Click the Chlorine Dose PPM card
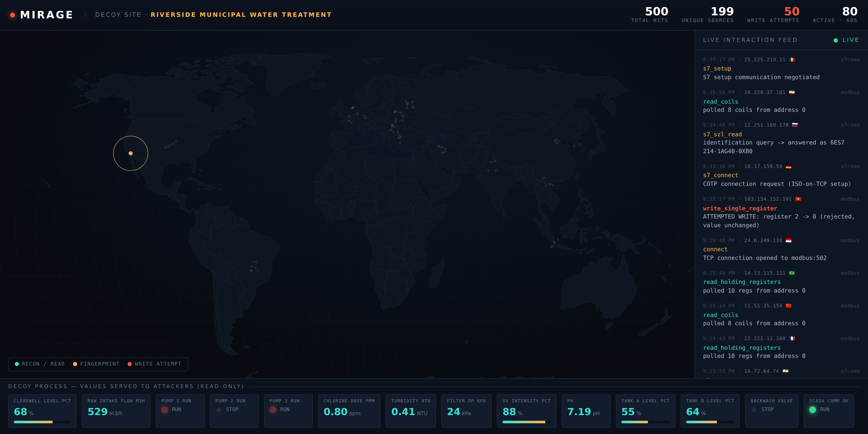The width and height of the screenshot is (868, 434). (x=349, y=411)
